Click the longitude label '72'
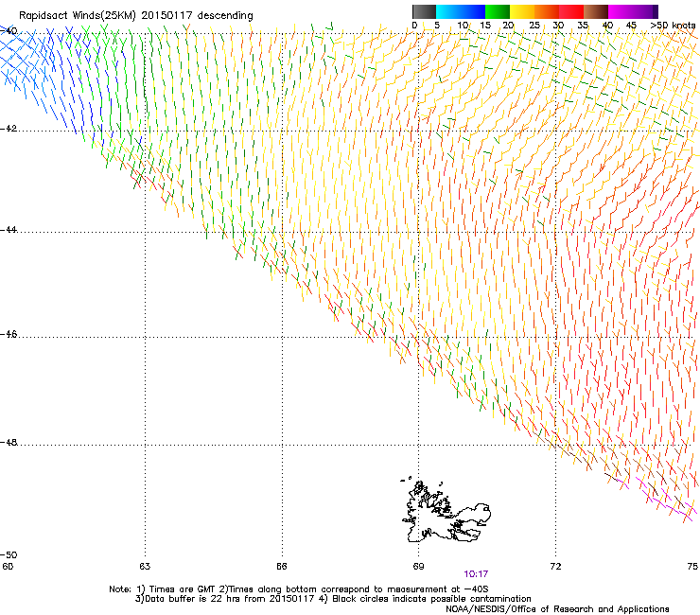The image size is (700, 615). pos(555,567)
